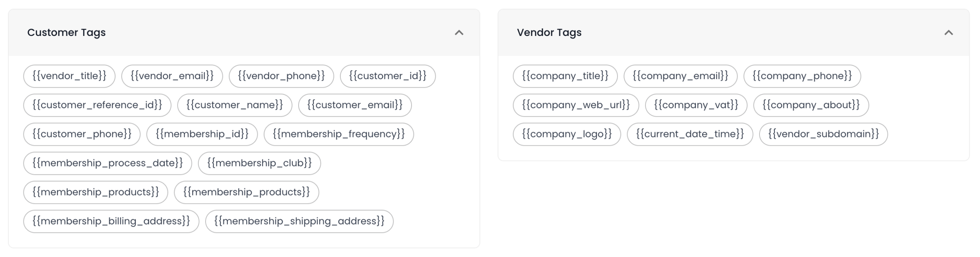Pick the {{membership_shipping_address}} tag
Image resolution: width=980 pixels, height=257 pixels.
pos(299,221)
